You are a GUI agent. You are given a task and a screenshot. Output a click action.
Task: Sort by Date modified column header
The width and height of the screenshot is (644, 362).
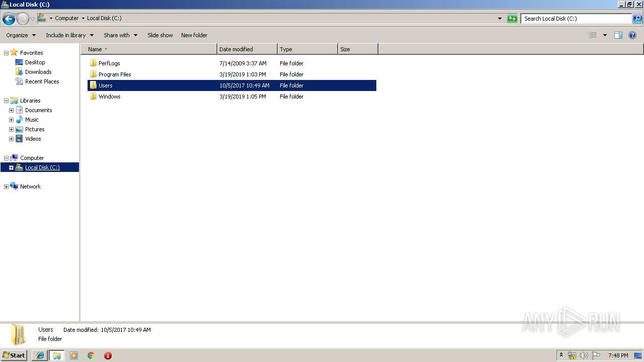[247, 49]
